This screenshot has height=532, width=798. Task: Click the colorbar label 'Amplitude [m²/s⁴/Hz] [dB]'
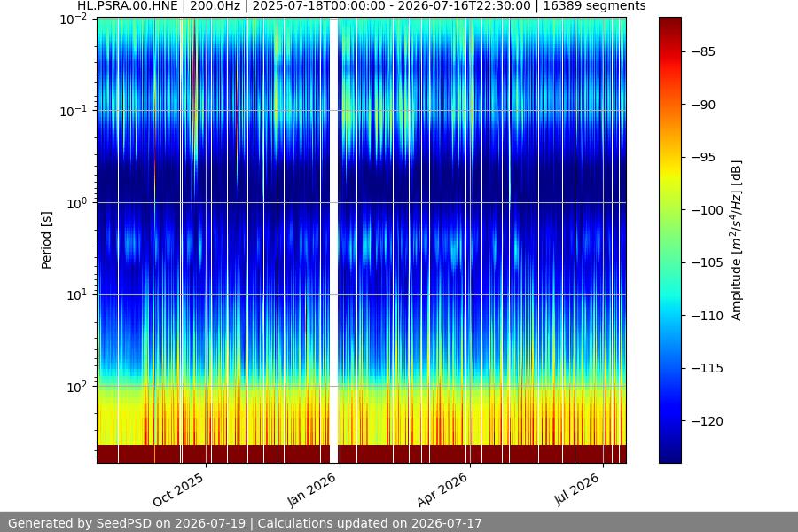(737, 240)
